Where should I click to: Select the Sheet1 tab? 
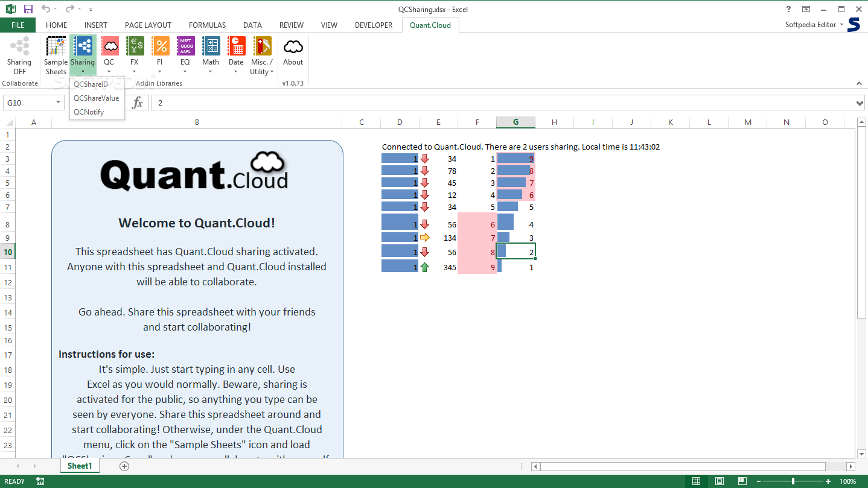79,466
